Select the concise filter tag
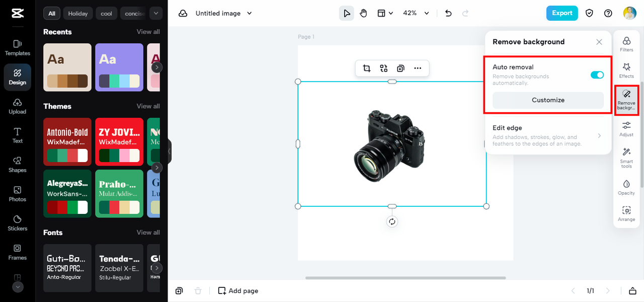 [134, 14]
